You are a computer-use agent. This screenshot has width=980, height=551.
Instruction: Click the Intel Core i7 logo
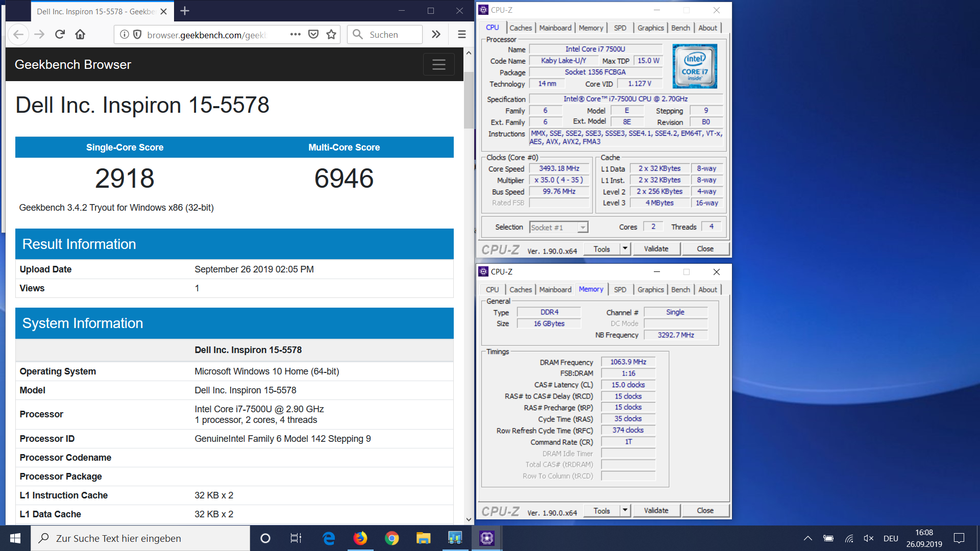coord(695,66)
